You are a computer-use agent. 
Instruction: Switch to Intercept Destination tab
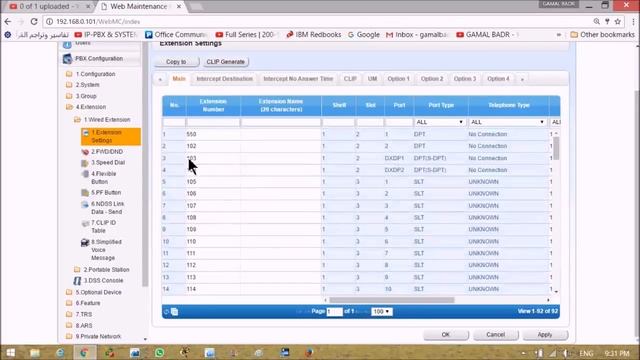pos(224,79)
